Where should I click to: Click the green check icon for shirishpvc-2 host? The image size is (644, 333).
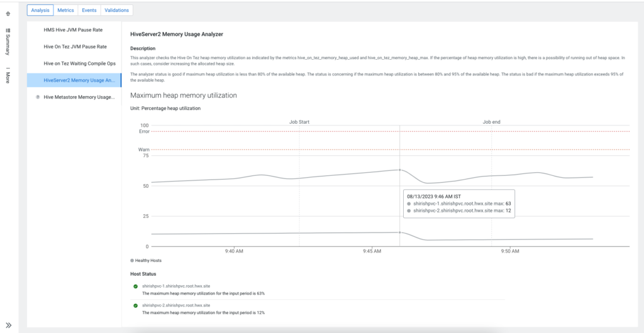[x=135, y=305]
